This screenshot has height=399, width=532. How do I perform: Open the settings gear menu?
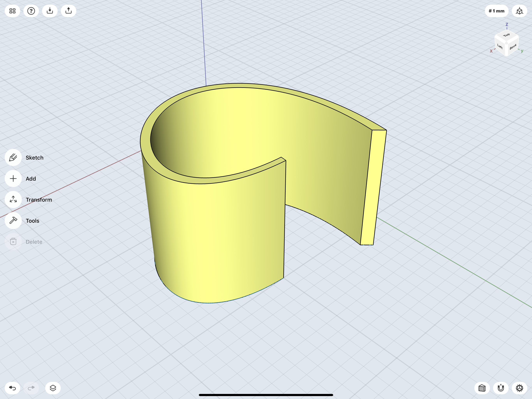[x=520, y=388]
